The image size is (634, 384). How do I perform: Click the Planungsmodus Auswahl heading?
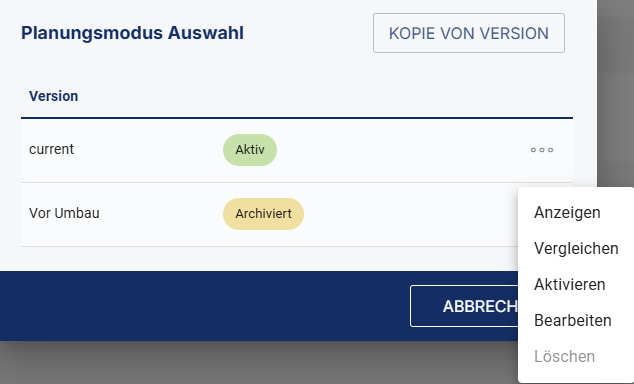tap(132, 33)
